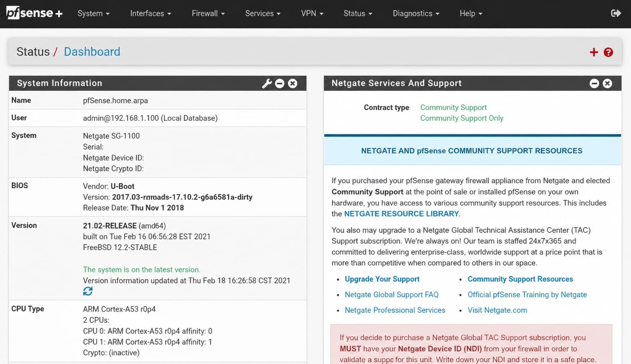The image size is (631, 364).
Task: Follow the Visit Netgate.com link
Action: tap(497, 310)
